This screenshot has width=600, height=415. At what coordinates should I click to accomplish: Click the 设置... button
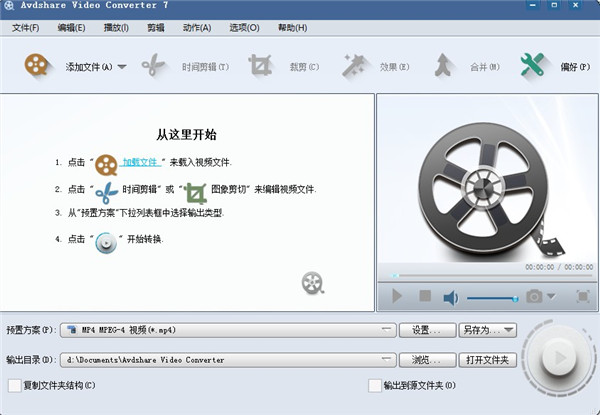click(x=427, y=330)
